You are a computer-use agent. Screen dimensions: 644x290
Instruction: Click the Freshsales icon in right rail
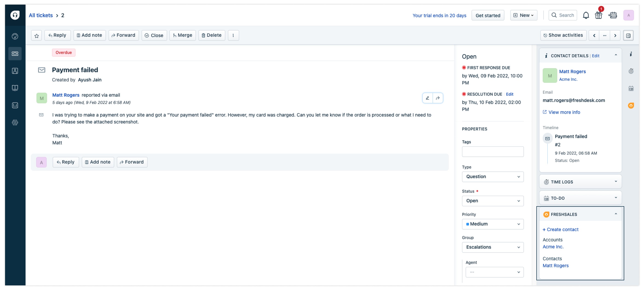(631, 106)
